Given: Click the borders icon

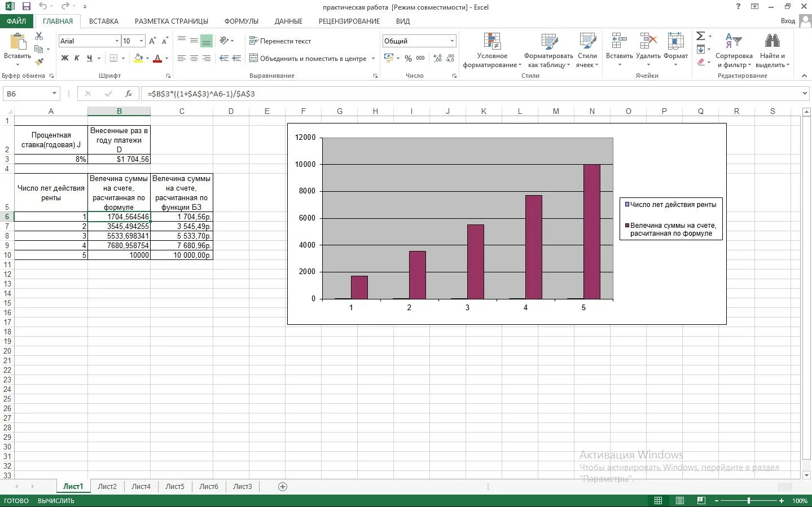Looking at the screenshot, I should 113,58.
